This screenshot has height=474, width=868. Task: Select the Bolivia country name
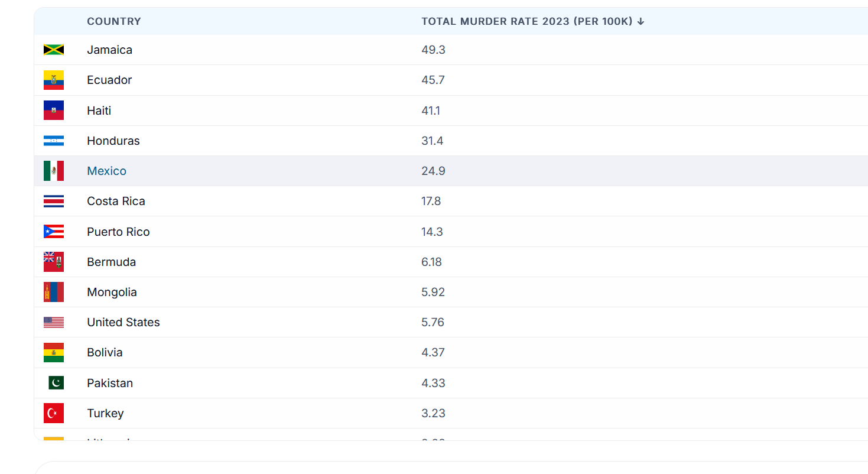[105, 352]
